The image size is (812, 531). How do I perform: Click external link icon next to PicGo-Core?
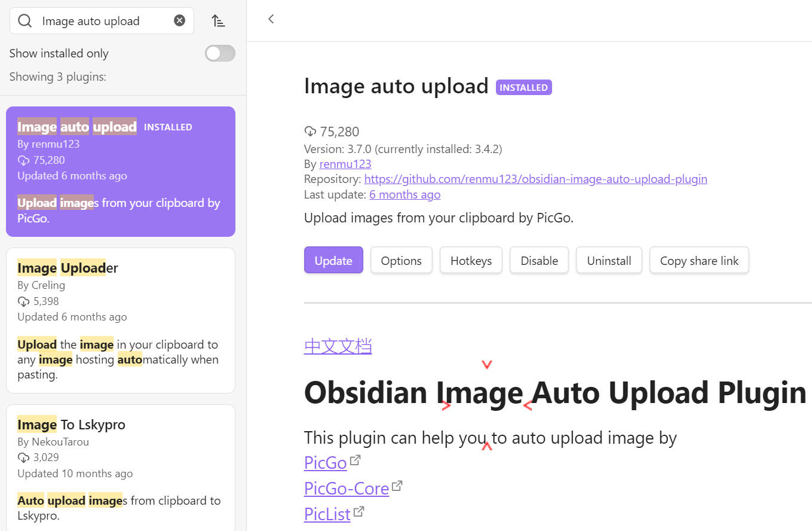click(x=397, y=486)
